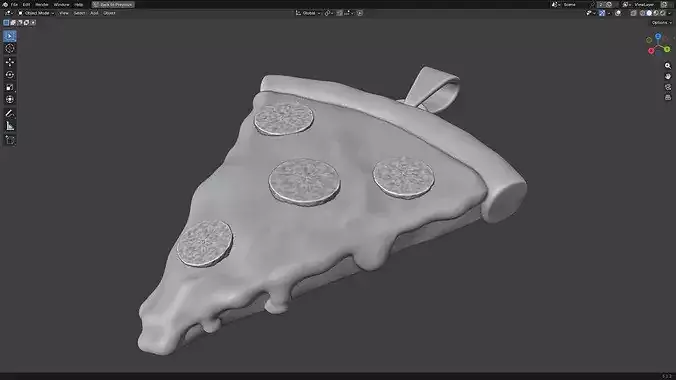Open the Render menu
Viewport: 676px width, 380px height.
tap(42, 4)
